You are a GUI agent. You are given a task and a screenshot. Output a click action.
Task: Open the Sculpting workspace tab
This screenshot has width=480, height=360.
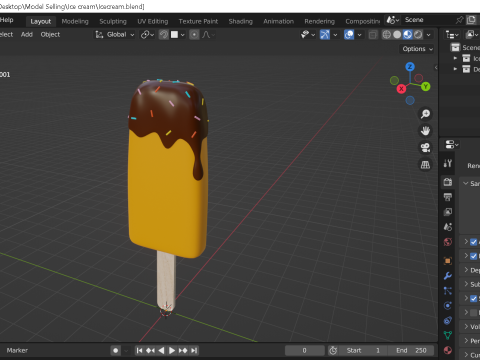(x=113, y=21)
